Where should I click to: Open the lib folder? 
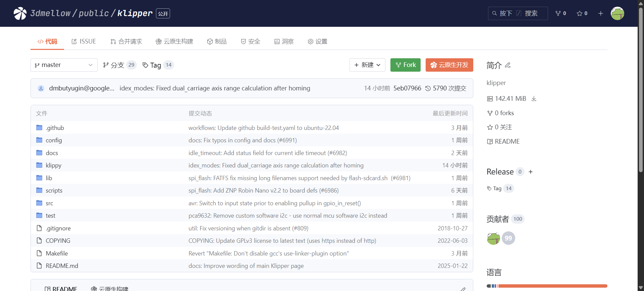[x=49, y=178]
